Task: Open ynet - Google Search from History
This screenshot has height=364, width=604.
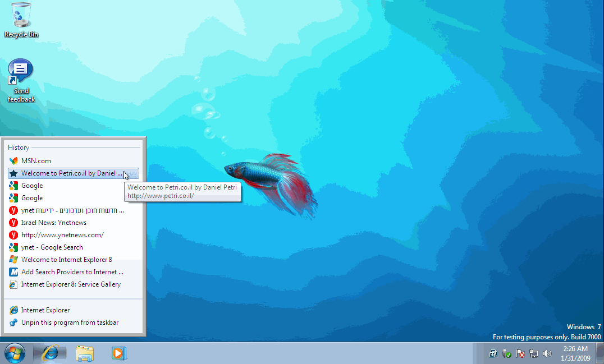Action: tap(53, 247)
